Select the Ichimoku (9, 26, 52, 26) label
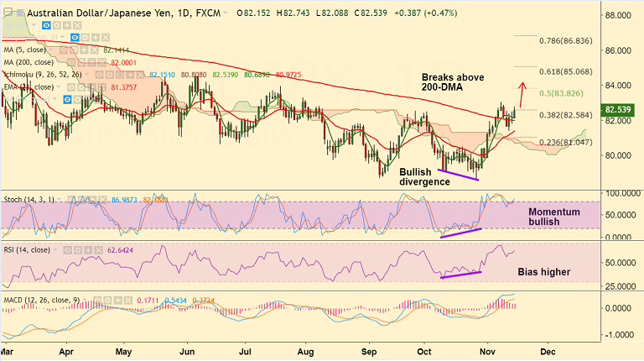This screenshot has width=644, height=361. [43, 75]
